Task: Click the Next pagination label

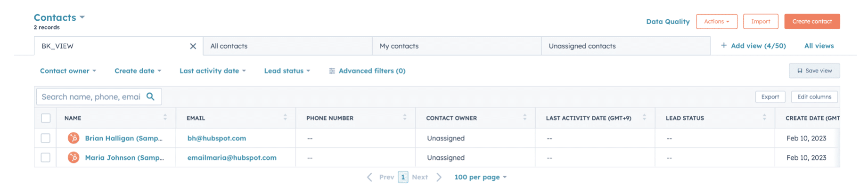Action: [x=420, y=177]
